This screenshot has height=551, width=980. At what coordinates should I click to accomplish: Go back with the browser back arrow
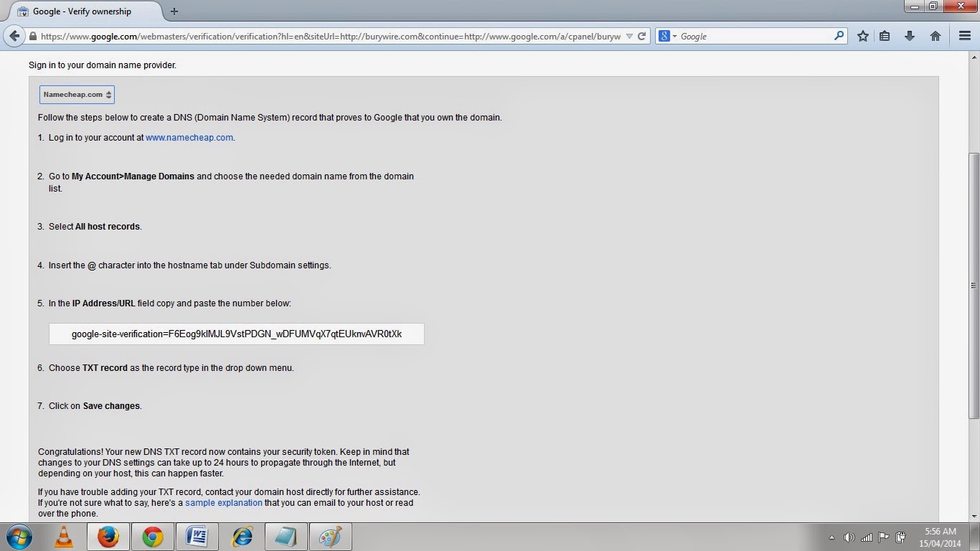pos(14,36)
